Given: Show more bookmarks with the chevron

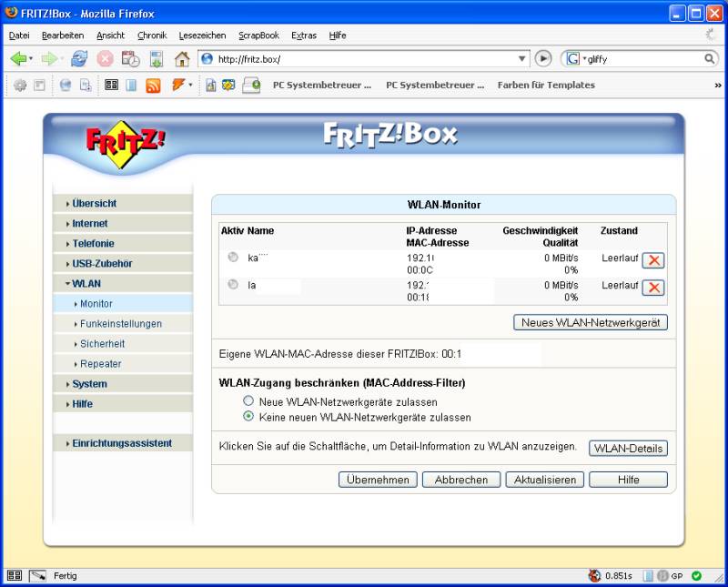Looking at the screenshot, I should click(x=718, y=86).
